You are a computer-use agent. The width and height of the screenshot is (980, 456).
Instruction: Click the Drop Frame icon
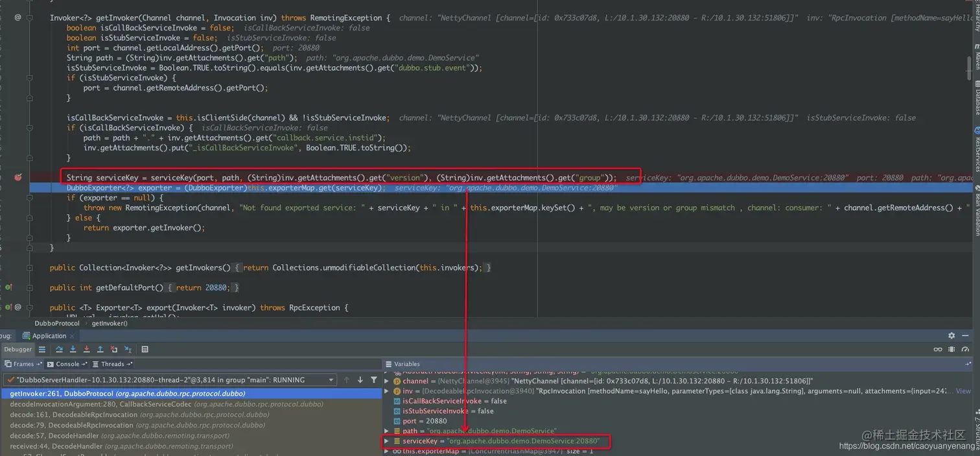[114, 349]
